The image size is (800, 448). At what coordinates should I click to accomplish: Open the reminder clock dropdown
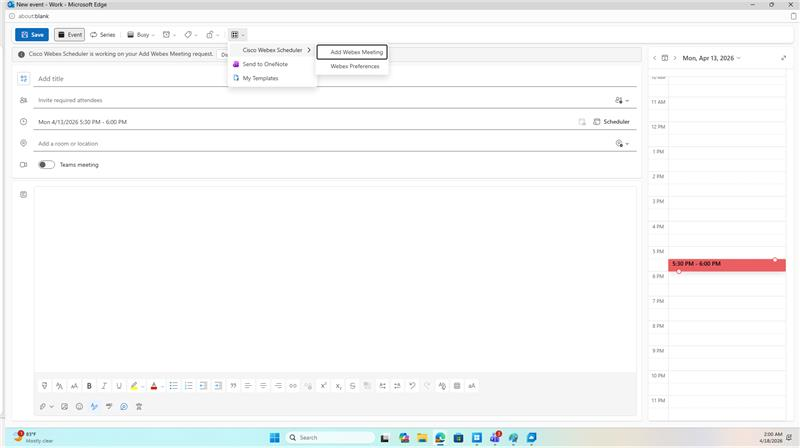point(169,35)
